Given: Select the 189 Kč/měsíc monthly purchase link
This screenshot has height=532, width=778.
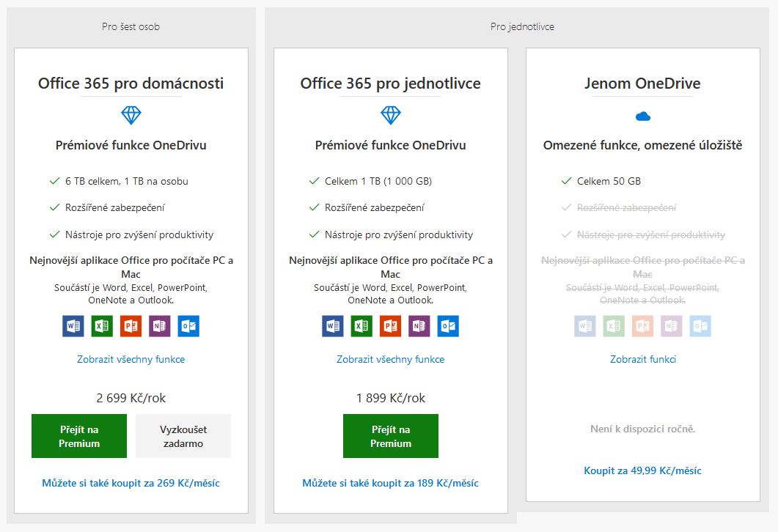Looking at the screenshot, I should (391, 483).
